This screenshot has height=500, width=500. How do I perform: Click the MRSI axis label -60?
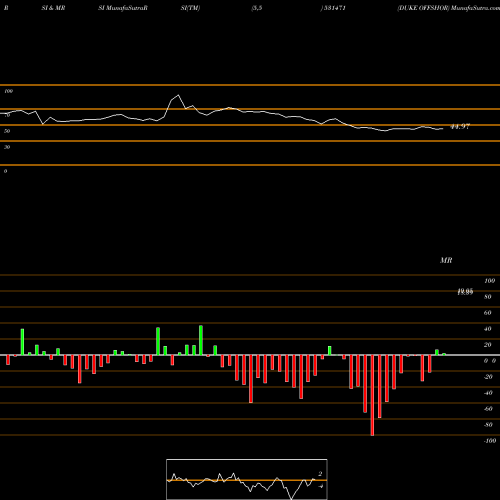click(x=488, y=409)
